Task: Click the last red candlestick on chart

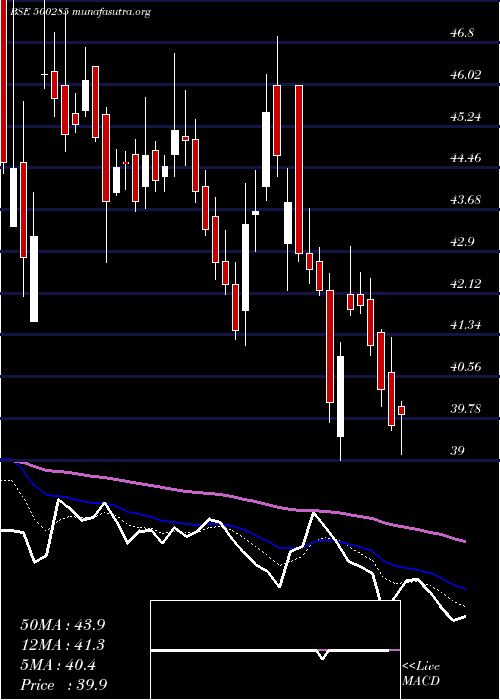Action: click(x=401, y=410)
